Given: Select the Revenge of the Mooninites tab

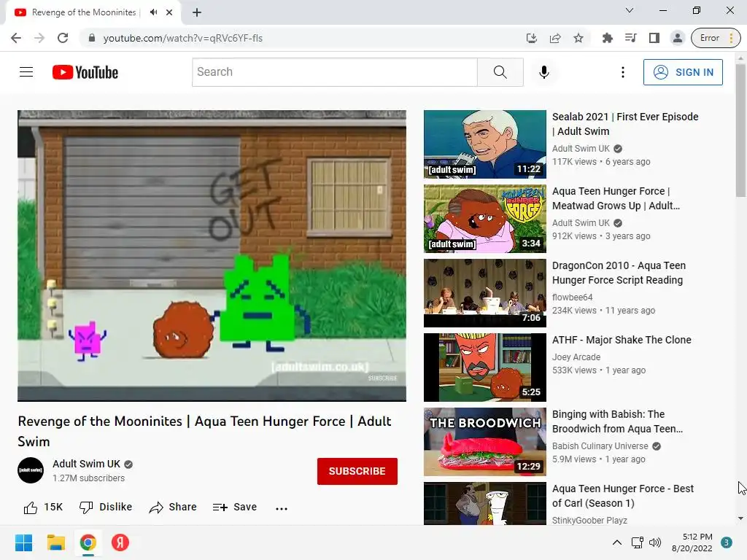Looking at the screenshot, I should 83,12.
